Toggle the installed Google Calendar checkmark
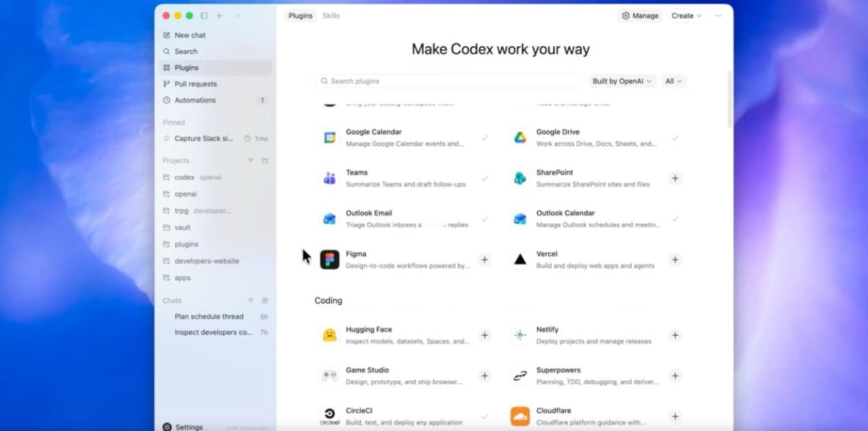This screenshot has width=868, height=431. pos(484,138)
